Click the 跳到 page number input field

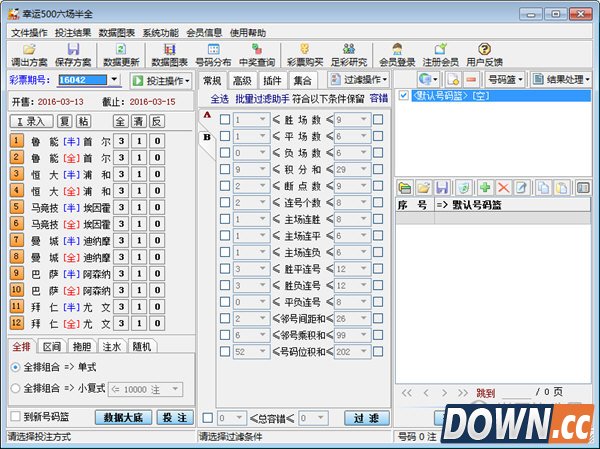click(516, 392)
